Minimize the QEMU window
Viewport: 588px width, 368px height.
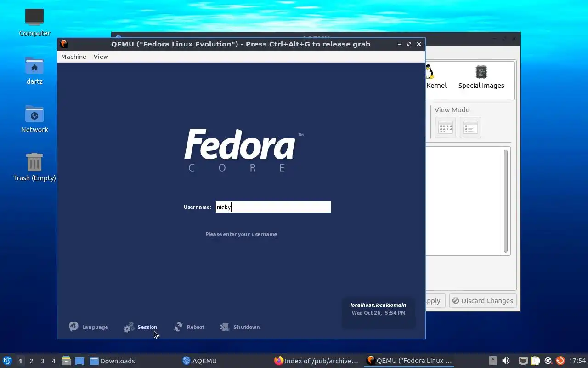(400, 44)
